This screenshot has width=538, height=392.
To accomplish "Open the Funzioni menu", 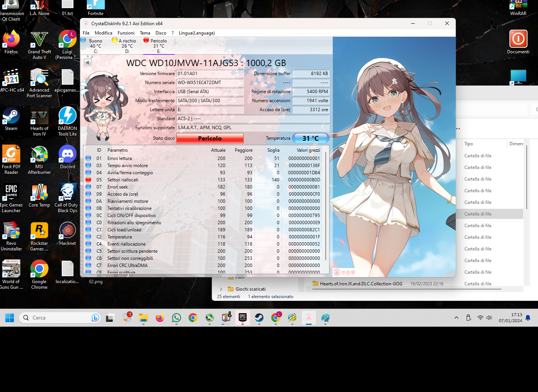I will [x=126, y=33].
